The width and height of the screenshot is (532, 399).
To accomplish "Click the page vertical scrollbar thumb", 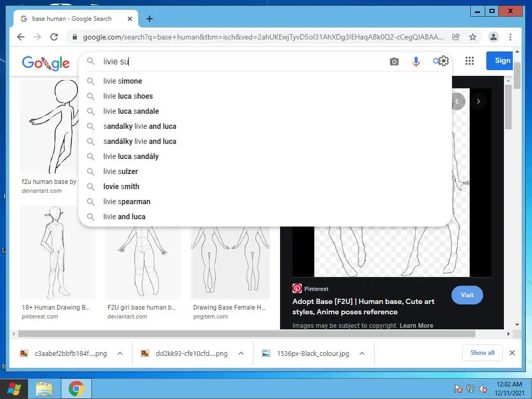I will coord(517,76).
